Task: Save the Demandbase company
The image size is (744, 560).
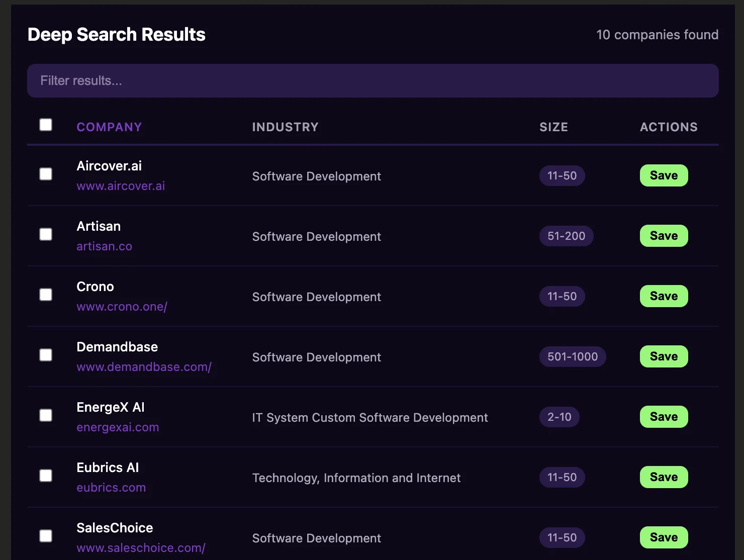Action: pyautogui.click(x=664, y=356)
